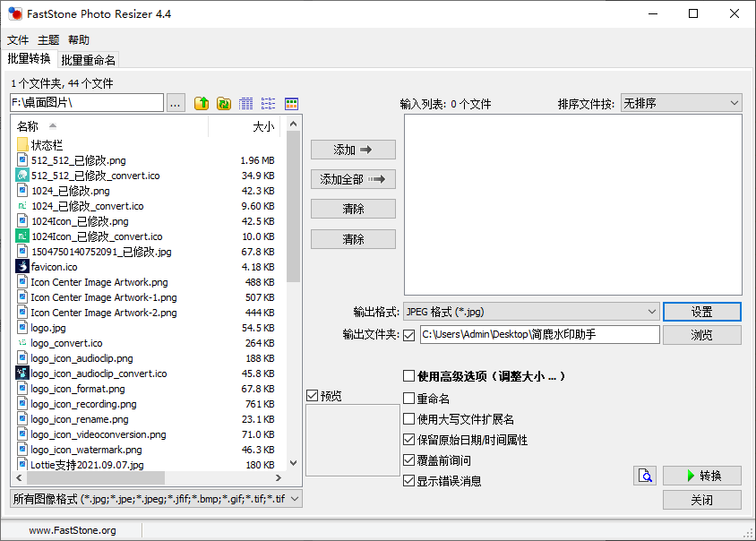Switch to the 批量重命名 tab
This screenshot has width=756, height=541.
coord(88,60)
